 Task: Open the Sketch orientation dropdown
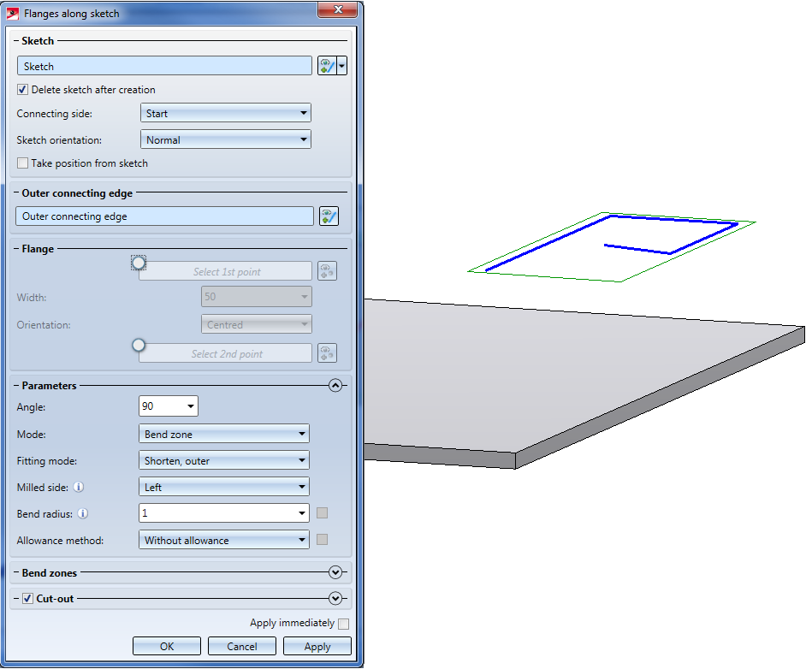(226, 139)
